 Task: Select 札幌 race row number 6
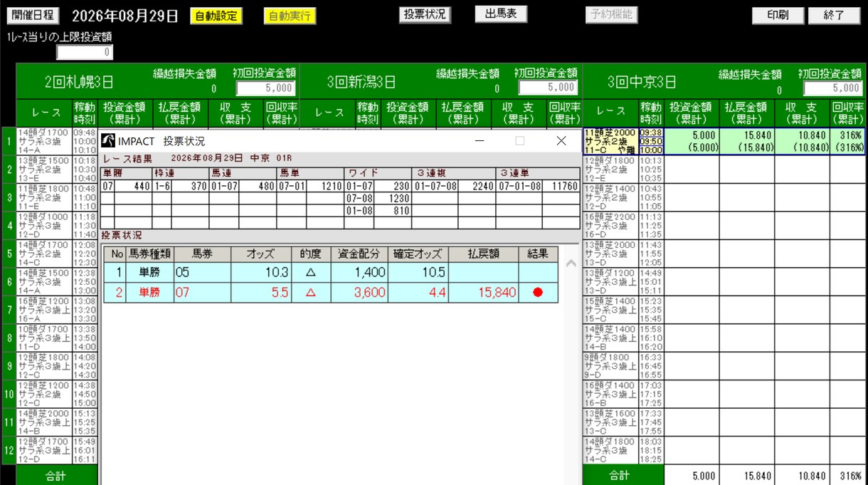click(9, 281)
